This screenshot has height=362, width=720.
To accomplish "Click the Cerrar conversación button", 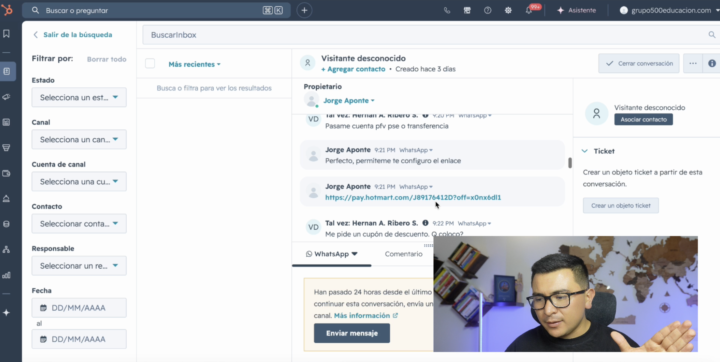I will pos(639,63).
